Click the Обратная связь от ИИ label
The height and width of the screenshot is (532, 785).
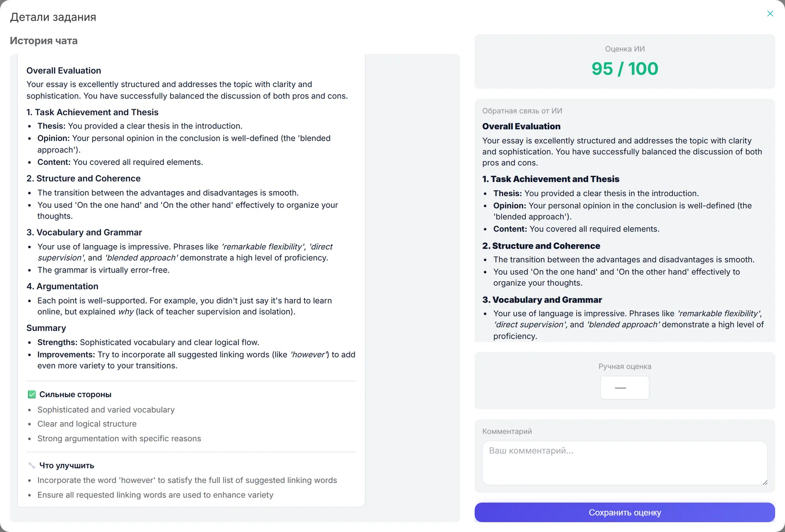coord(522,111)
